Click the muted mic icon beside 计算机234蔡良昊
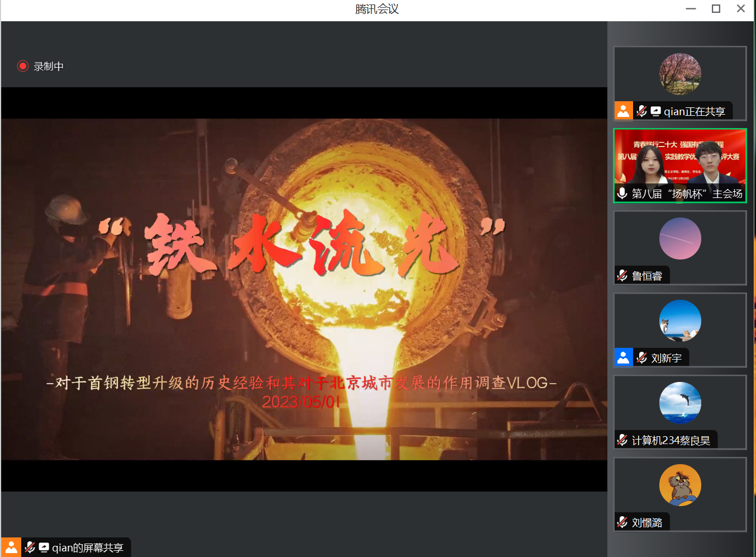 click(622, 440)
